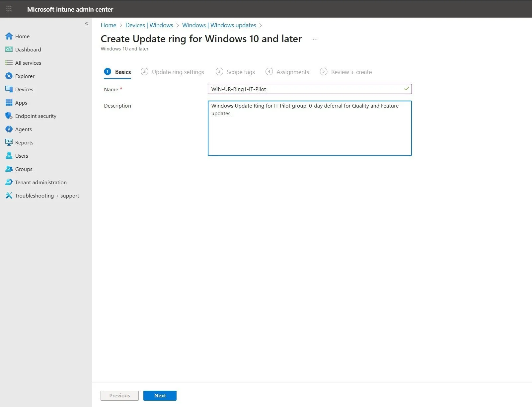532x407 pixels.
Task: Click the Apps label in the sidebar
Action: tap(21, 103)
